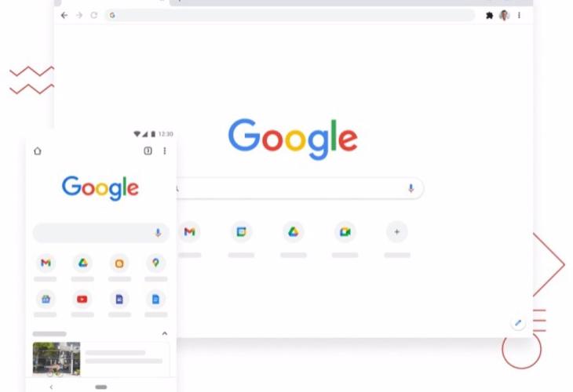Open the Google Calendar shortcut
The image size is (573, 392).
pyautogui.click(x=241, y=232)
